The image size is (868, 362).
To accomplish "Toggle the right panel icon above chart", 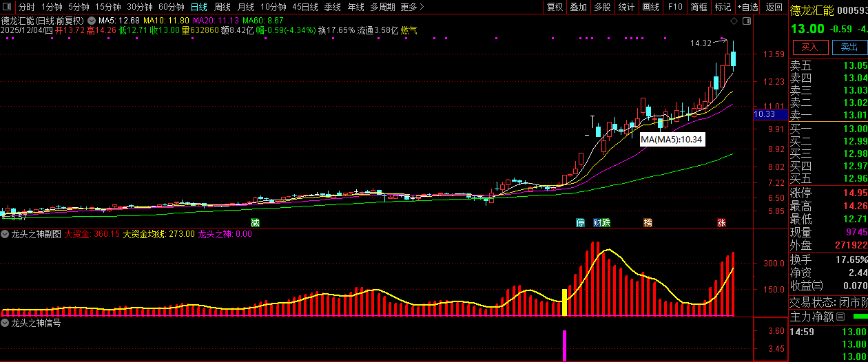I will [747, 21].
